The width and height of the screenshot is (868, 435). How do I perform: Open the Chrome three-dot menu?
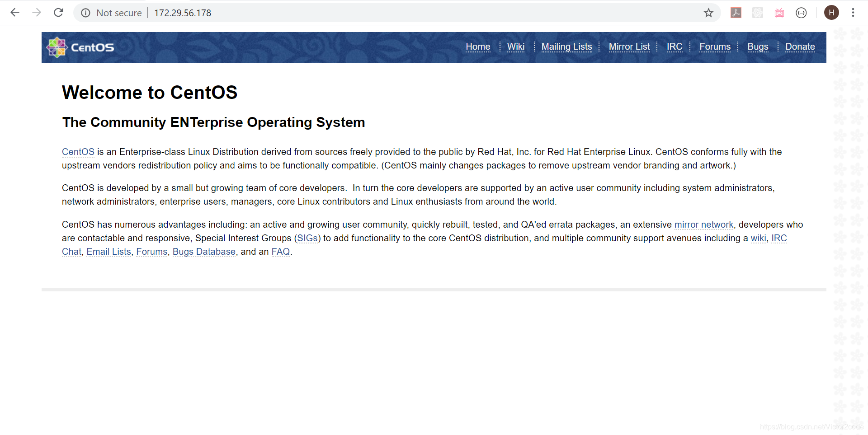[x=853, y=13]
